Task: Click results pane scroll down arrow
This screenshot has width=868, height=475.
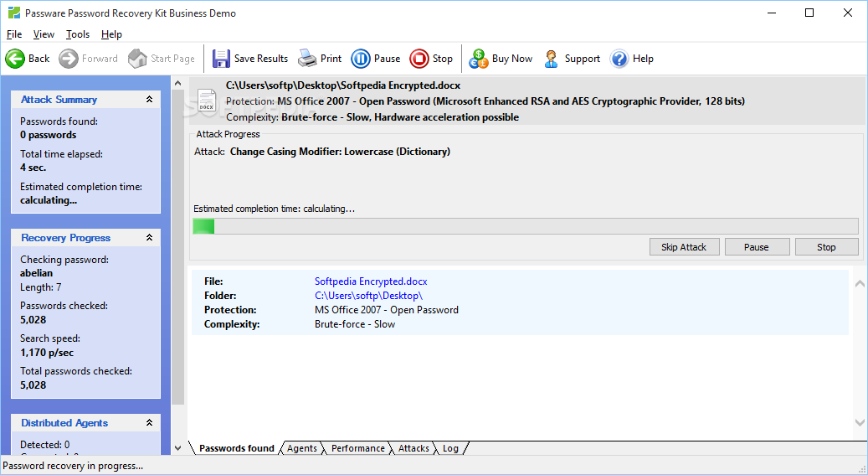Action: click(860, 422)
